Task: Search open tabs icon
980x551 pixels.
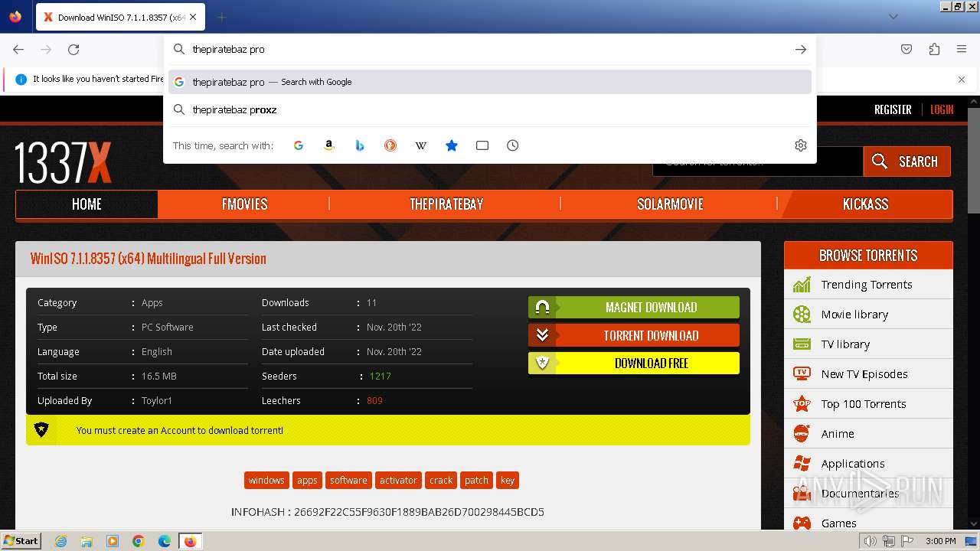Action: 482,145
